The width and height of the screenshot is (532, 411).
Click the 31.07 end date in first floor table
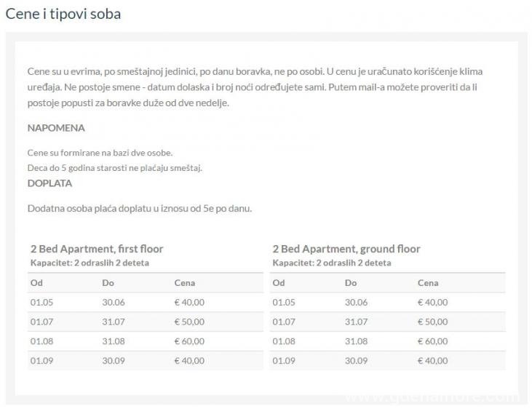coord(114,322)
